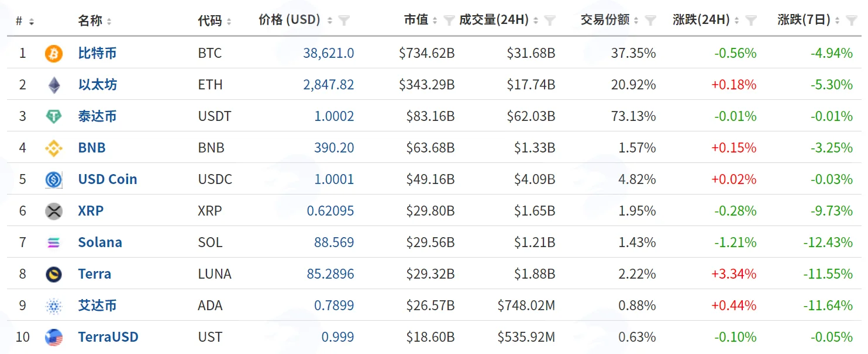Click the BNB yellow logo icon
This screenshot has width=868, height=354.
[54, 148]
